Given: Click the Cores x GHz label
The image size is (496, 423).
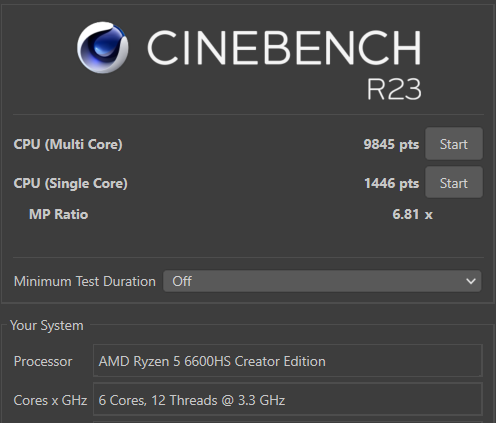Looking at the screenshot, I should [x=50, y=400].
